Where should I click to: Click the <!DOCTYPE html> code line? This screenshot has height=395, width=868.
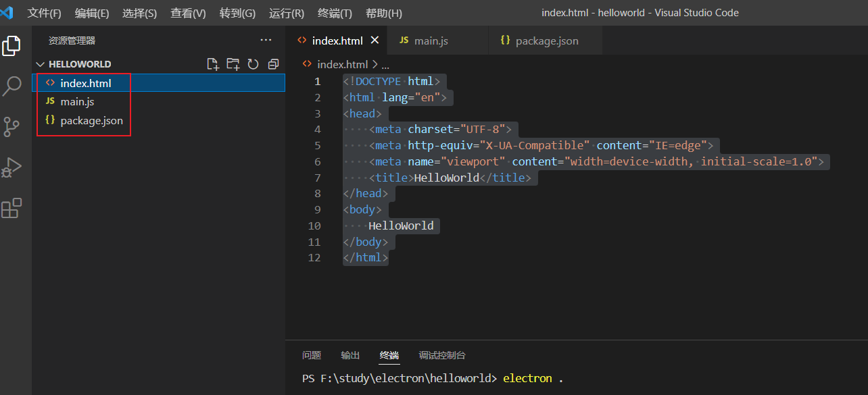coord(391,82)
